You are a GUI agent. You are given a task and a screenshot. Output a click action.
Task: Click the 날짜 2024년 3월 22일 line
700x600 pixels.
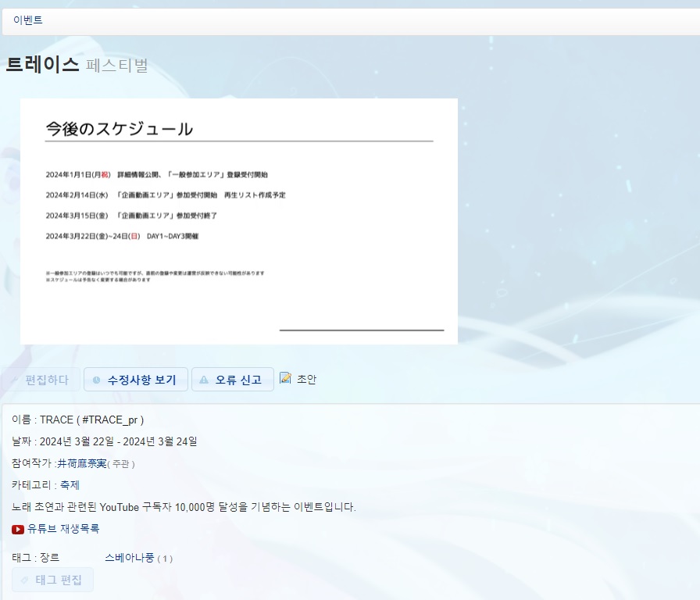point(105,441)
